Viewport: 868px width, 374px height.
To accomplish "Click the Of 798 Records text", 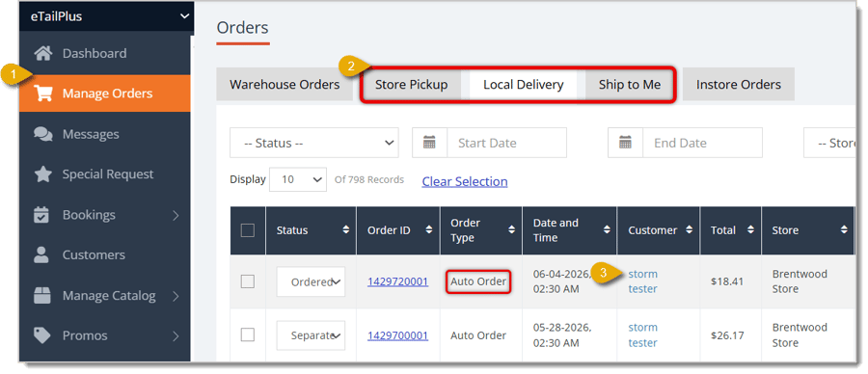I will tap(369, 180).
